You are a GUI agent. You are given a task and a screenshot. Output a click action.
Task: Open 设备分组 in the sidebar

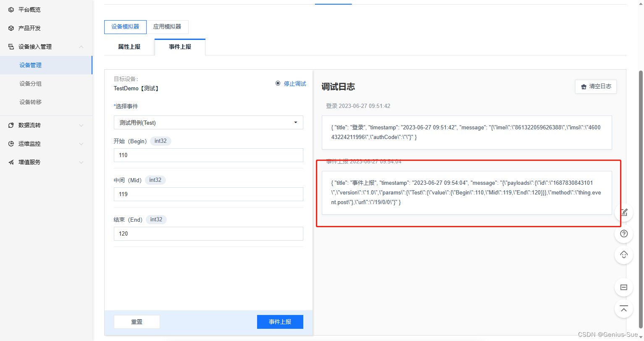tap(46, 84)
